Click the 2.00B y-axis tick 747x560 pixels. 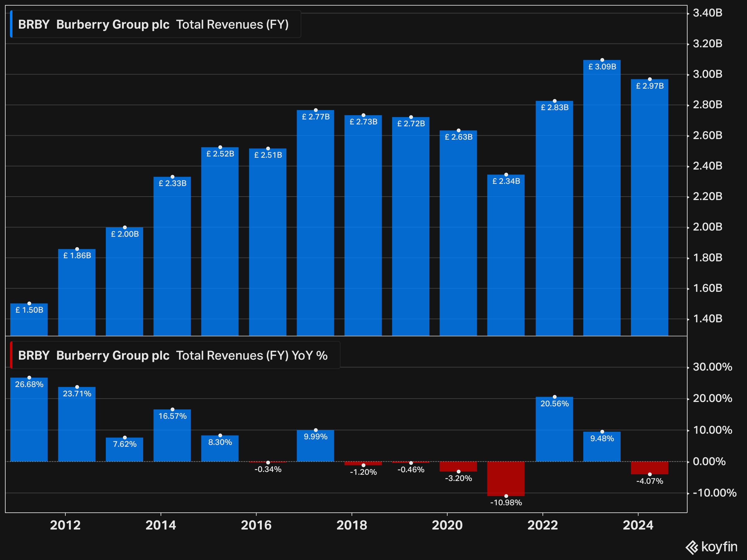(708, 227)
